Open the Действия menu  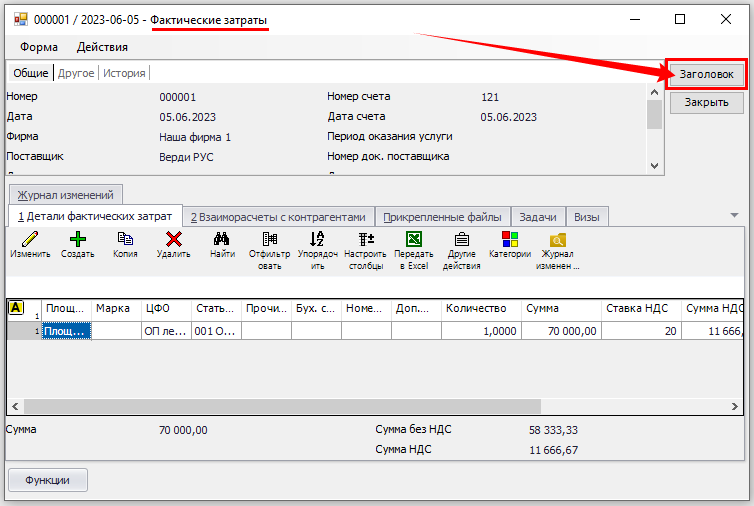(x=102, y=47)
